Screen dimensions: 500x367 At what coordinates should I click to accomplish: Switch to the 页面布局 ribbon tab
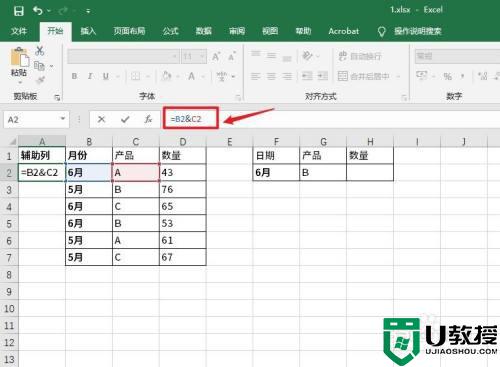129,31
